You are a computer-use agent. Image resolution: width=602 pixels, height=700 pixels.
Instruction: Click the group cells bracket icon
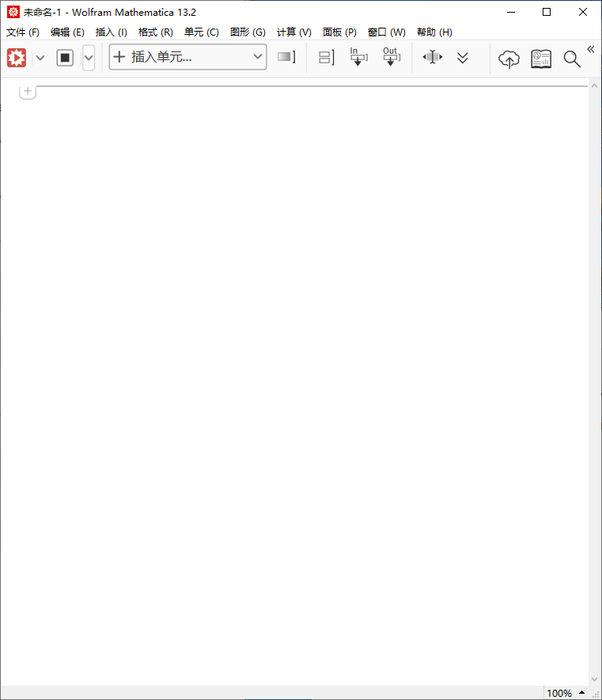click(x=327, y=57)
